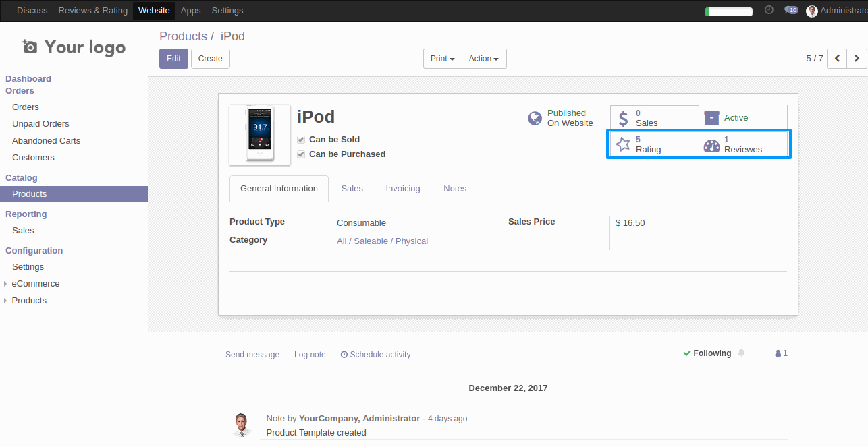The width and height of the screenshot is (868, 447).
Task: Go to next record arrow
Action: (x=857, y=59)
